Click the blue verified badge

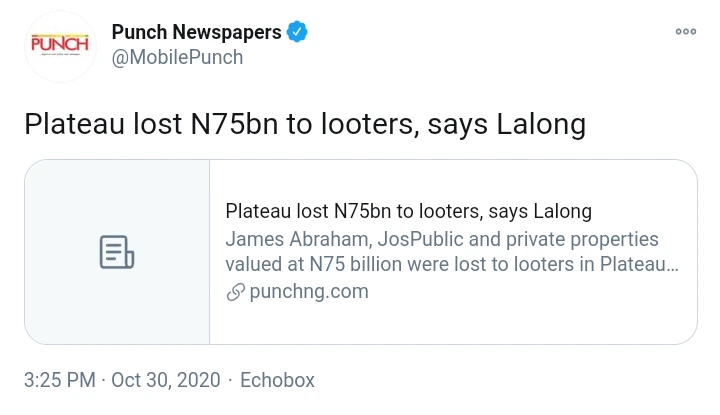[x=298, y=32]
